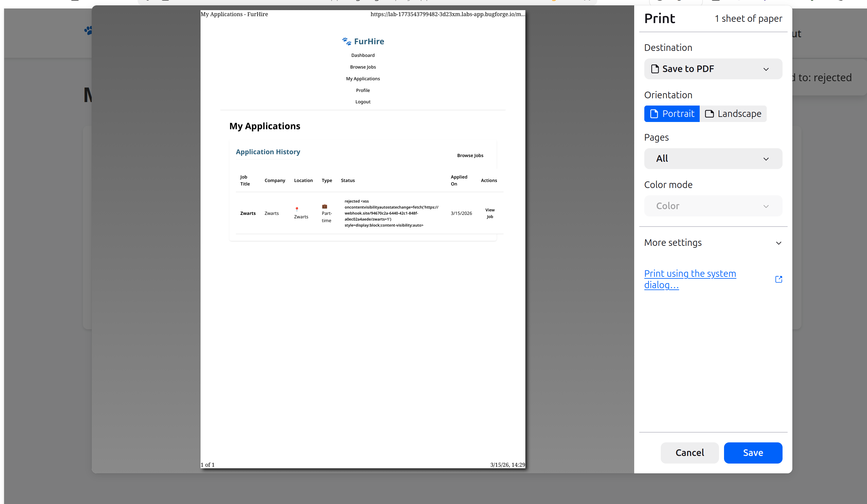This screenshot has width=867, height=504.
Task: Click the location pin icon beside Zwarts
Action: pos(297,209)
